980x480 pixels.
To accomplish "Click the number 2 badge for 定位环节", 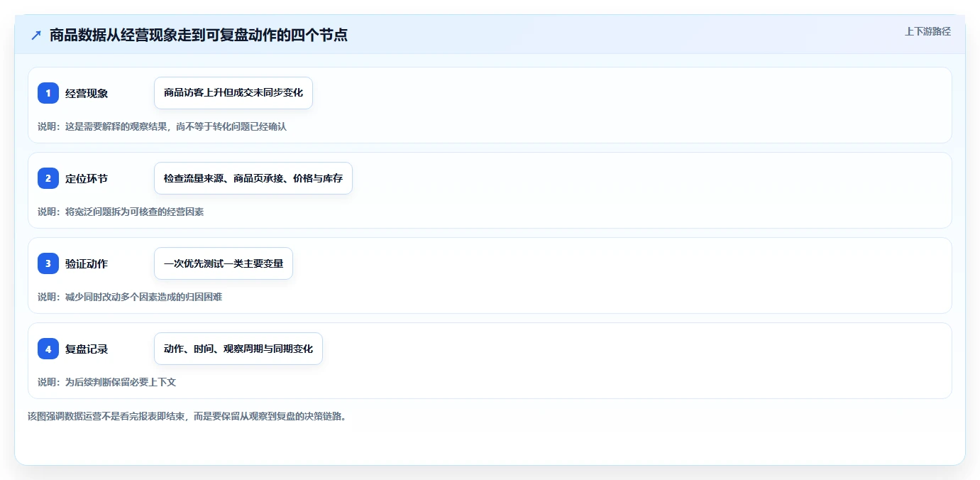I will point(48,178).
